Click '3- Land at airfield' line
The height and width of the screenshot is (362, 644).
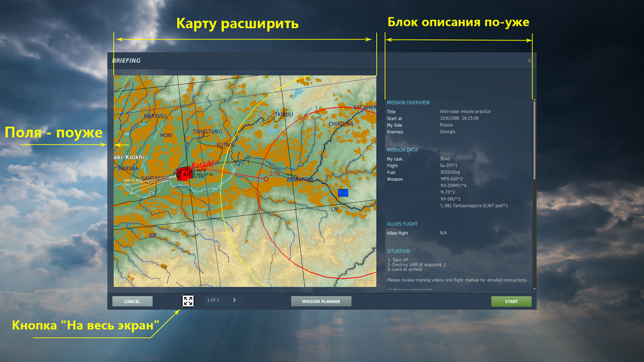[x=404, y=269]
